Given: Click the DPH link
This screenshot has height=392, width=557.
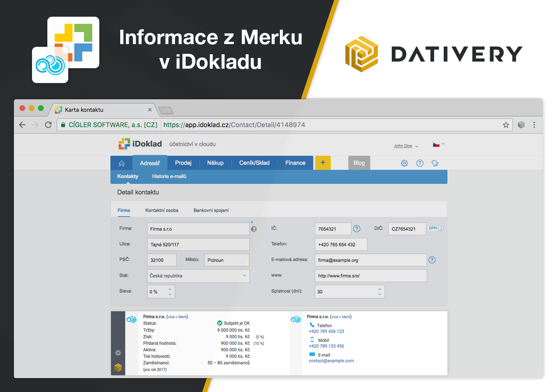Looking at the screenshot, I should (433, 228).
